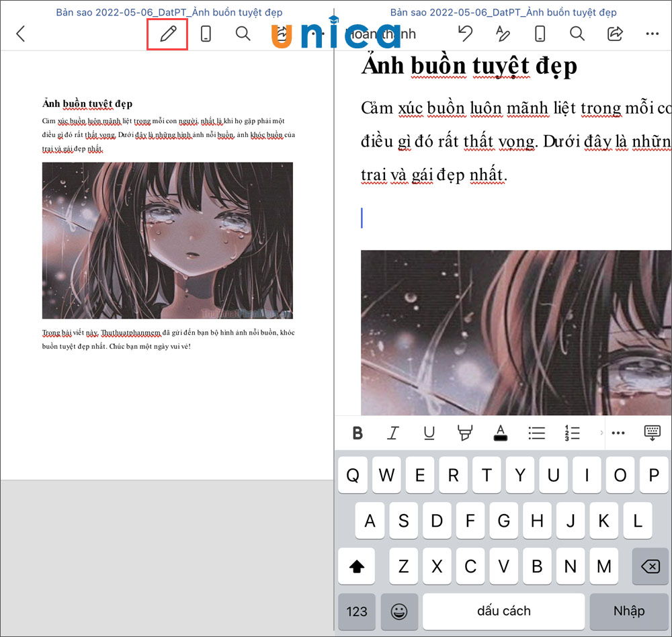672x637 pixels.
Task: Dismiss the keyboard with the keyboard icon
Action: click(x=652, y=433)
